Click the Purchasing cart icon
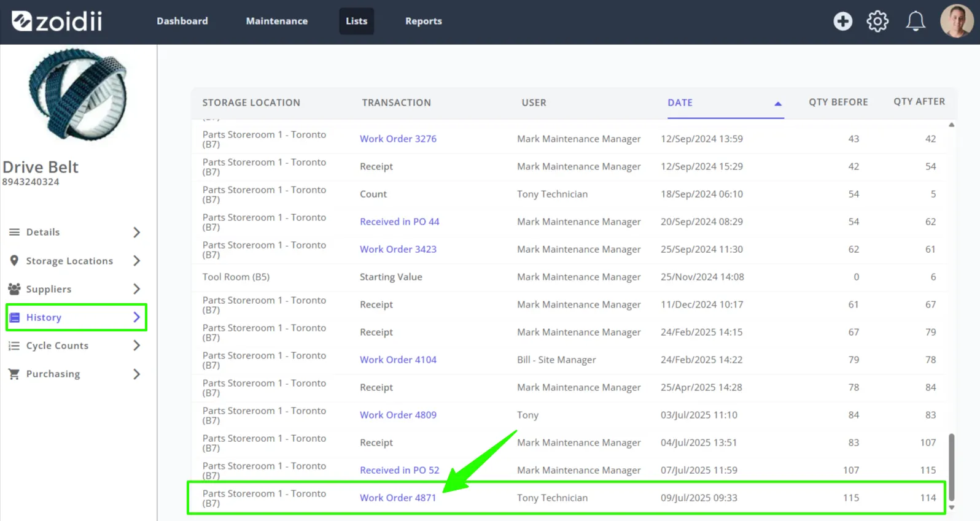 click(14, 374)
